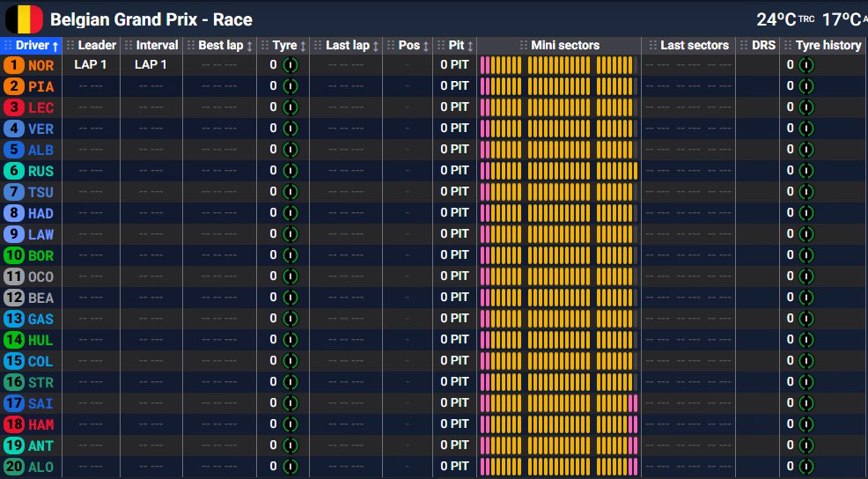Image resolution: width=868 pixels, height=479 pixels.
Task: Select driver code HUL
Action: [41, 340]
